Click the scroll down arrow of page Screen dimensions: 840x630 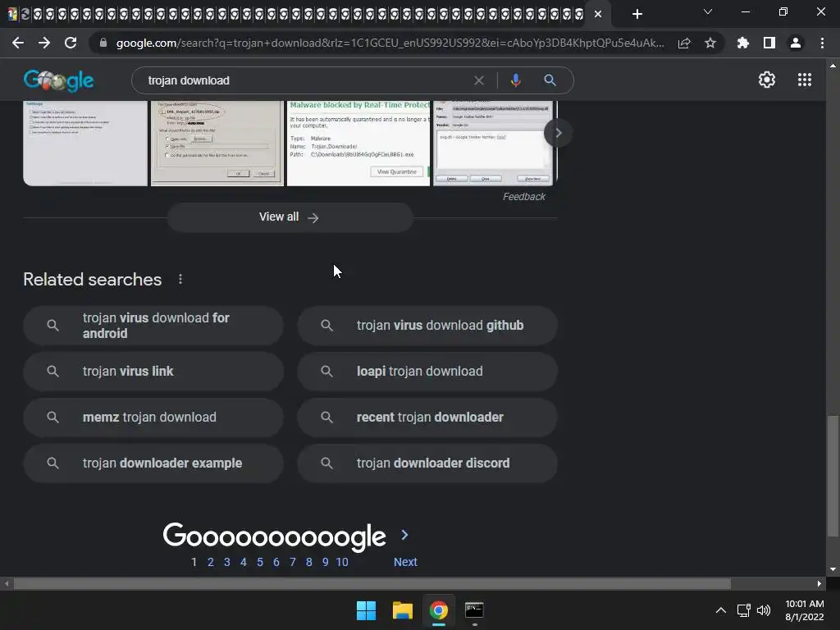833,569
